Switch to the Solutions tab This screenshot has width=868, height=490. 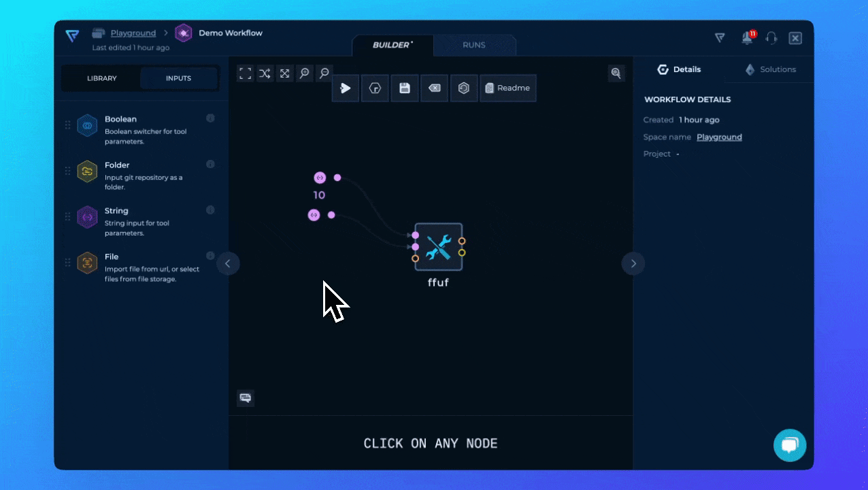pos(769,69)
